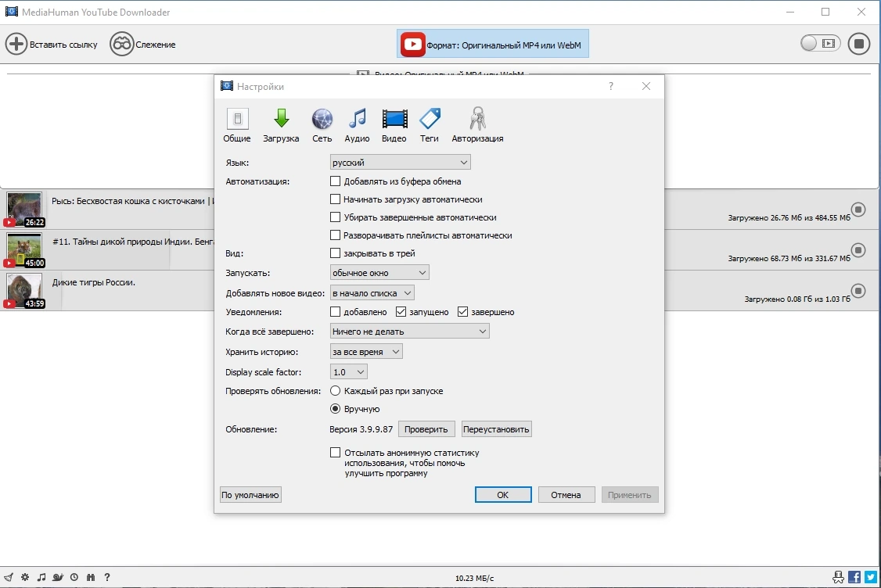This screenshot has height=588, width=881.
Task: Click the broom clear list icon
Action: [9, 577]
